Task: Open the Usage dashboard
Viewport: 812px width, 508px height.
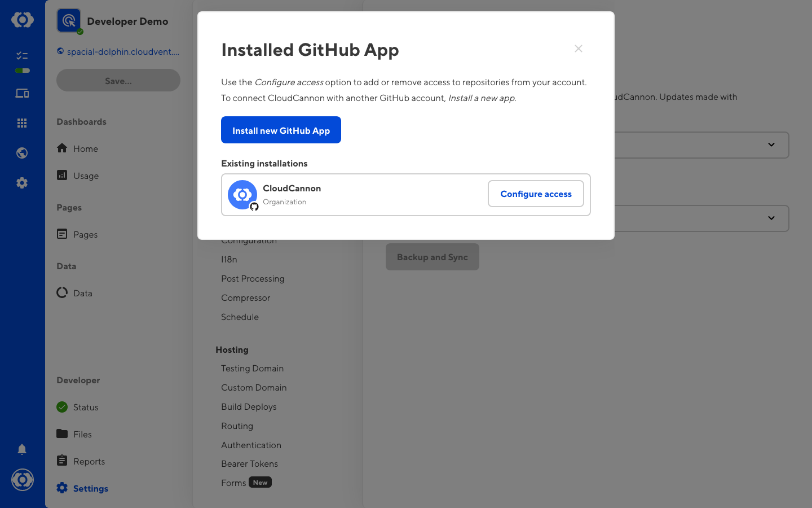Action: click(x=86, y=176)
